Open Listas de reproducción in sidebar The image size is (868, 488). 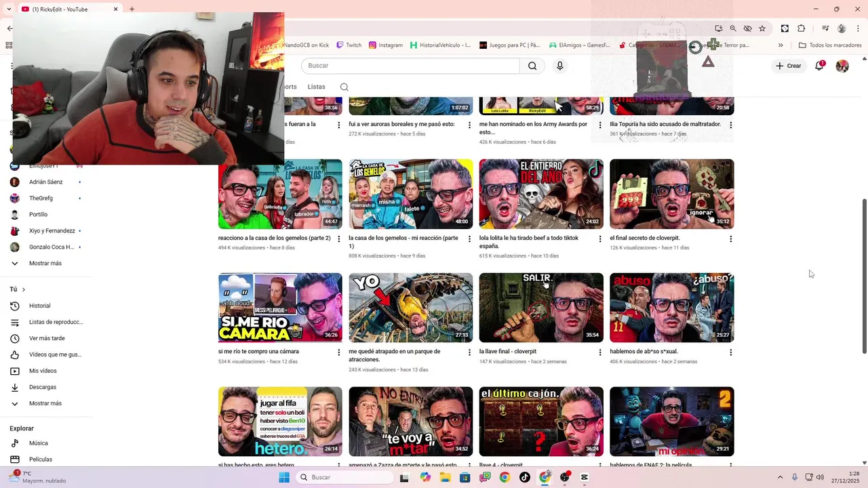[x=46, y=322]
